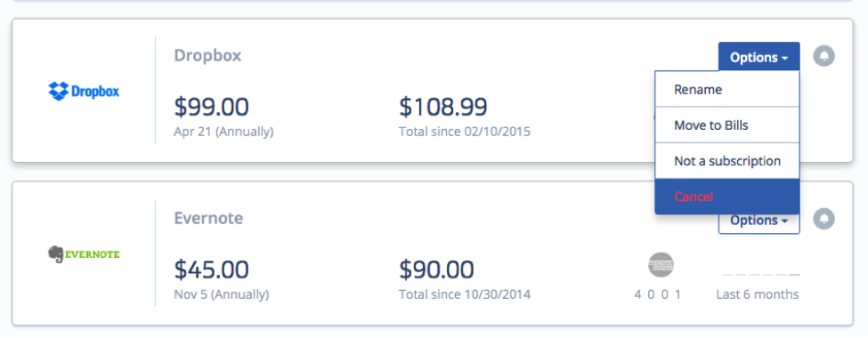Screen dimensions: 868x338
Task: Click the $90.00 Evernote total
Action: pyautogui.click(x=436, y=270)
